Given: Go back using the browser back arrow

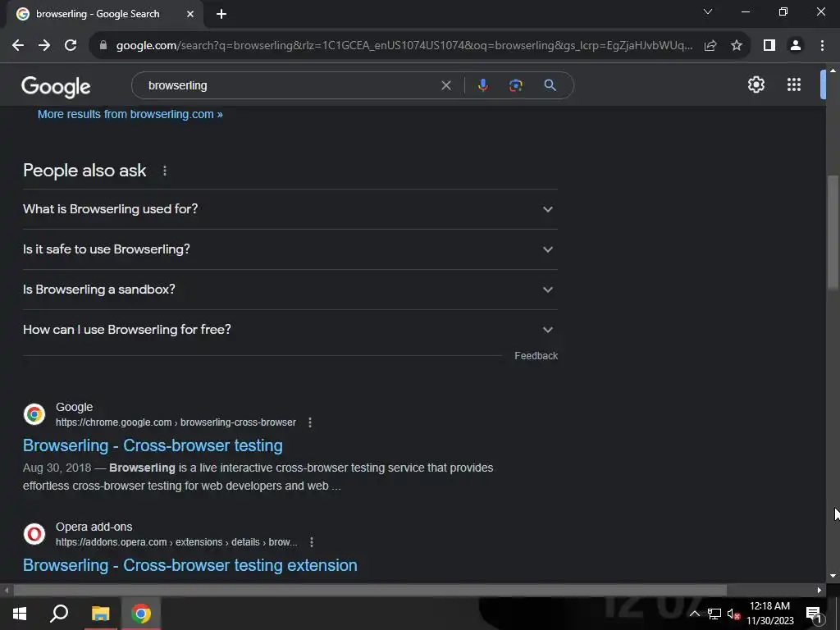Looking at the screenshot, I should tap(18, 46).
